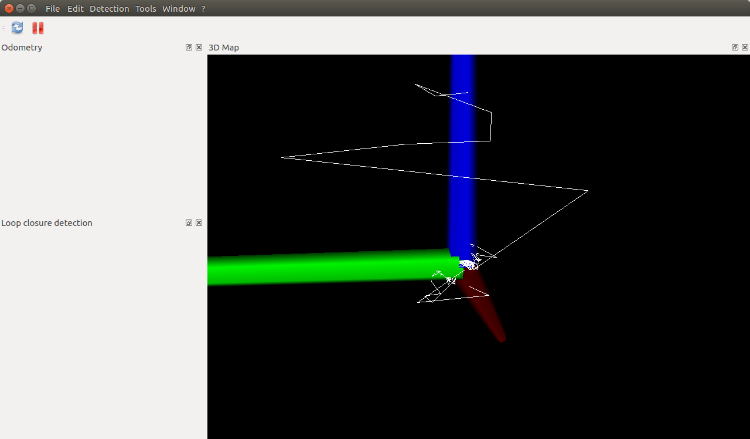This screenshot has height=439, width=750.
Task: Click the green Y axis in 3D map
Action: (320, 269)
